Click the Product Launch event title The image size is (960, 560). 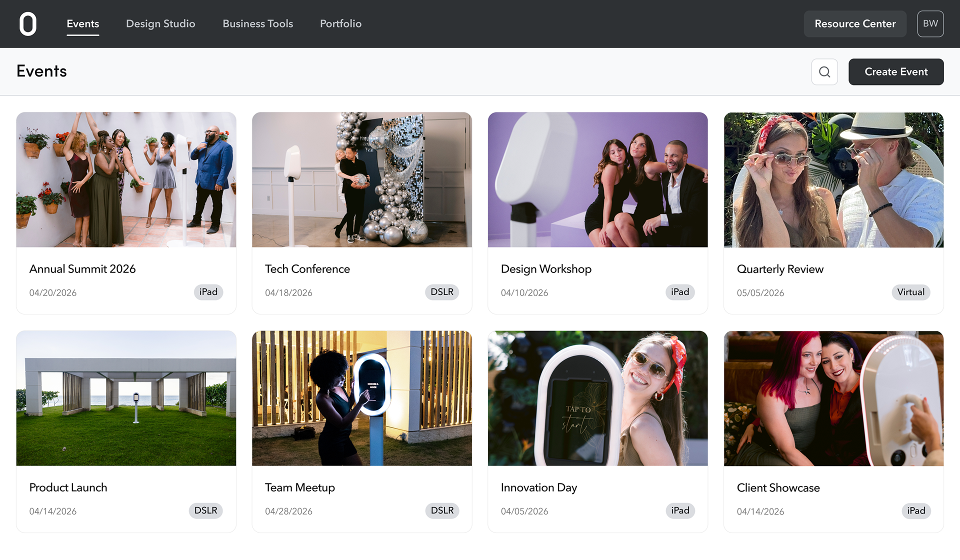[x=68, y=487]
